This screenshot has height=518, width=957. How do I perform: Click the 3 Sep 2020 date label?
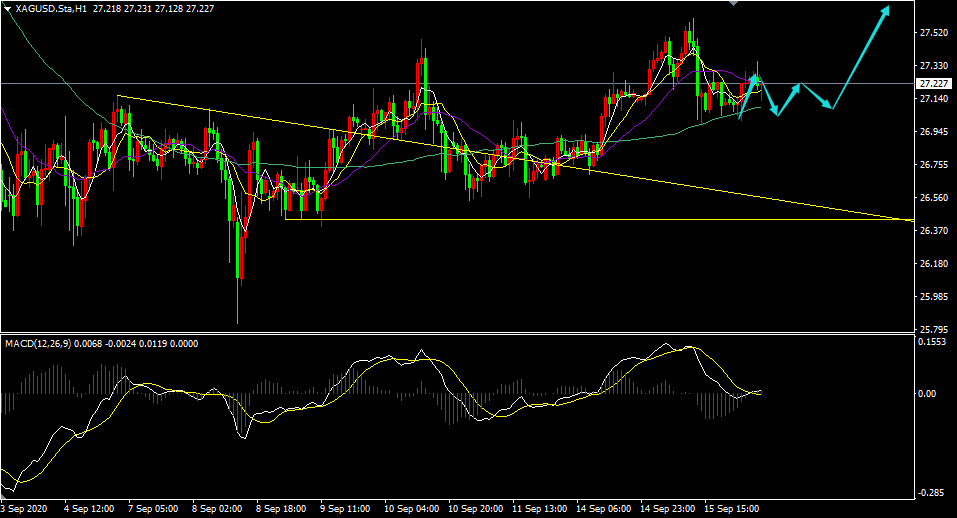click(24, 508)
